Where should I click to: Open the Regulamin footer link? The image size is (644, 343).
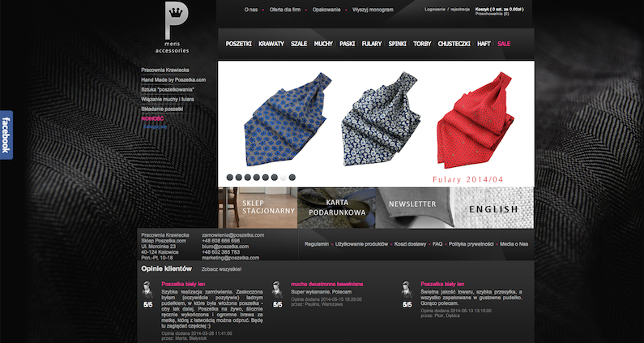click(316, 244)
